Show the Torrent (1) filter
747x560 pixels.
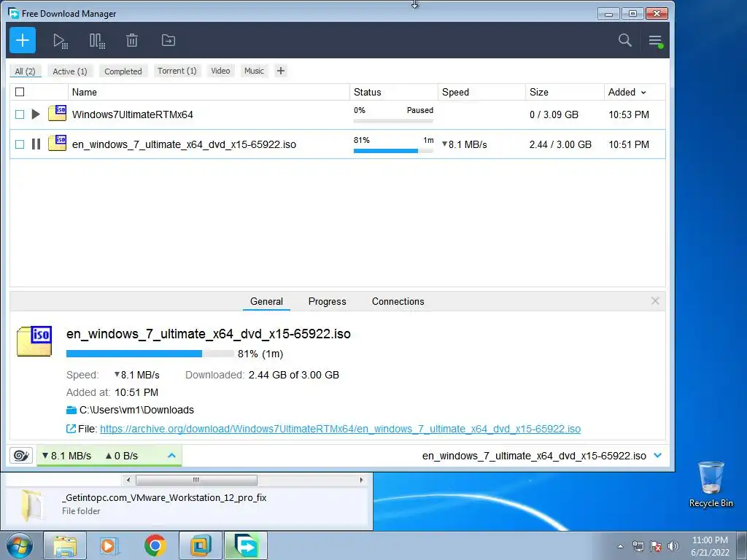(x=177, y=71)
